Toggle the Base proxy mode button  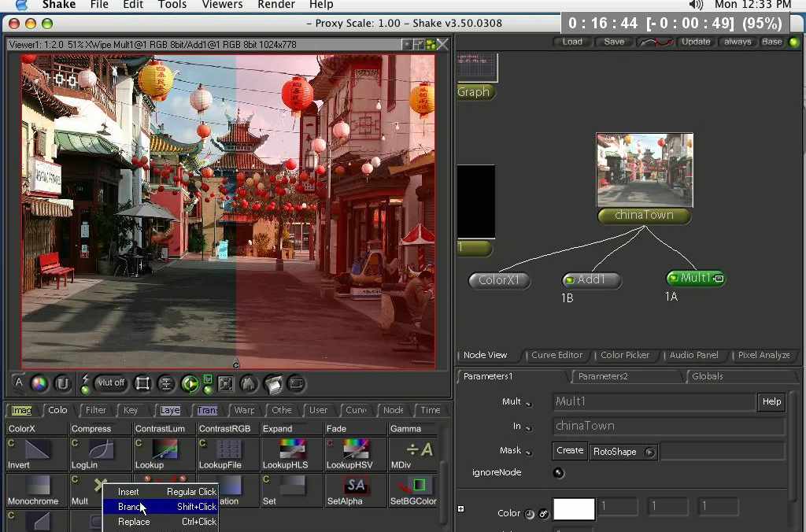(x=771, y=42)
